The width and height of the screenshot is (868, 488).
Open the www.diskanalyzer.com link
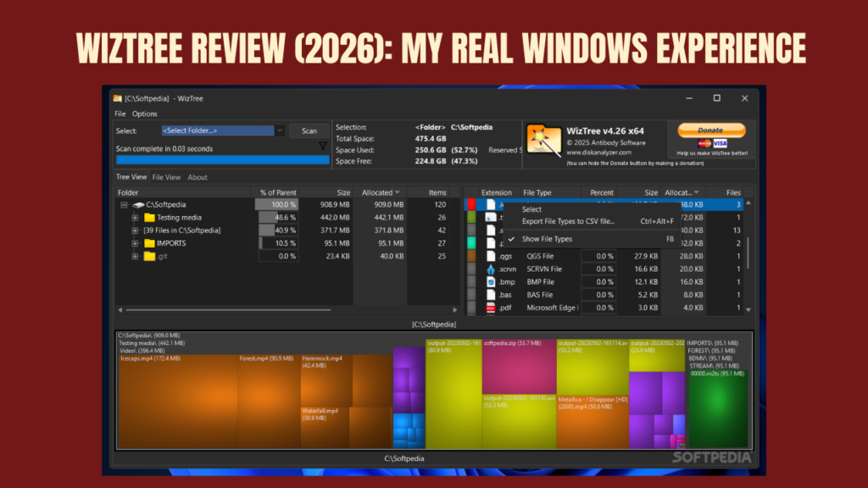point(599,152)
